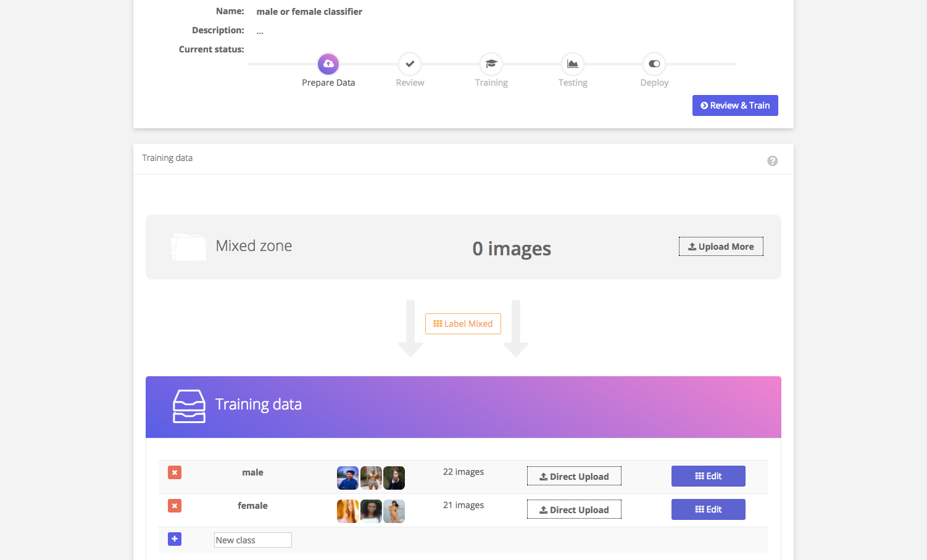Click the Training data panel header text

167,158
